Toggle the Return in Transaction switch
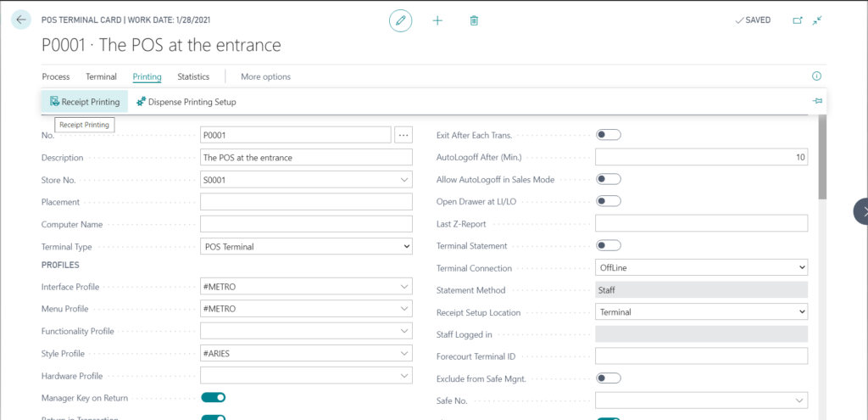The height and width of the screenshot is (420, 868). pos(213,417)
